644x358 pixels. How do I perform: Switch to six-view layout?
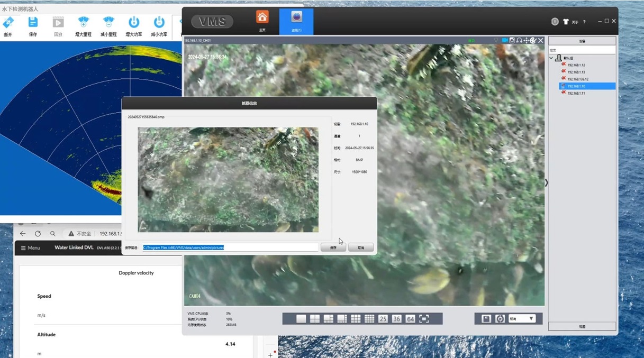[329, 319]
